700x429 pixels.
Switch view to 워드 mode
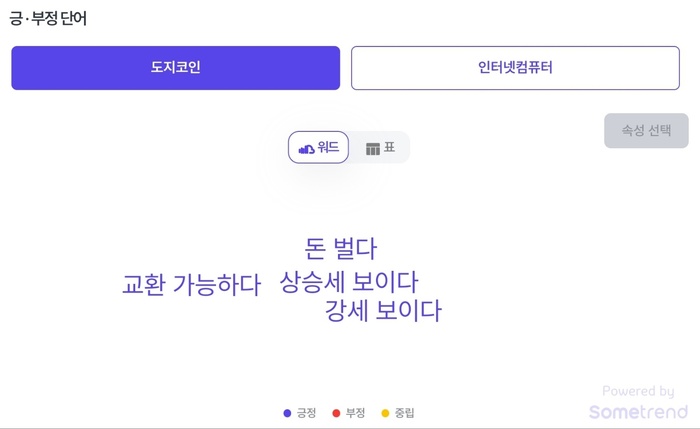(318, 147)
